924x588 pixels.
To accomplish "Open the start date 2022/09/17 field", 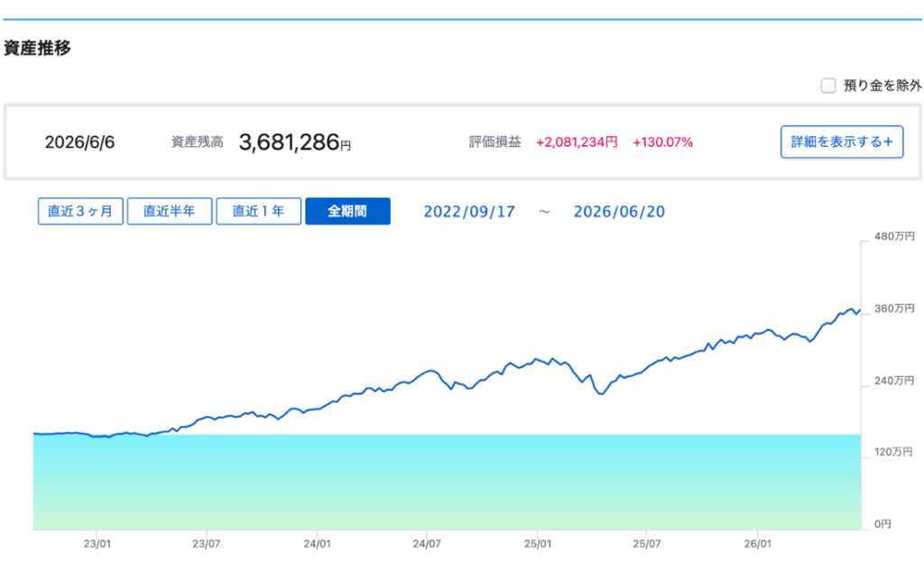I will [469, 212].
